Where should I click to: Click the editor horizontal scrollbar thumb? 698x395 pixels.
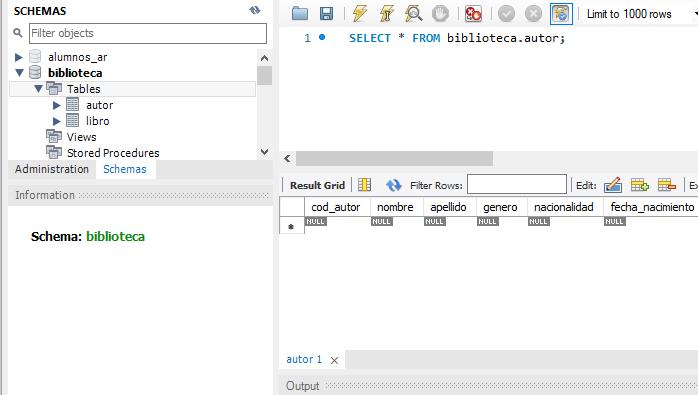(x=394, y=159)
